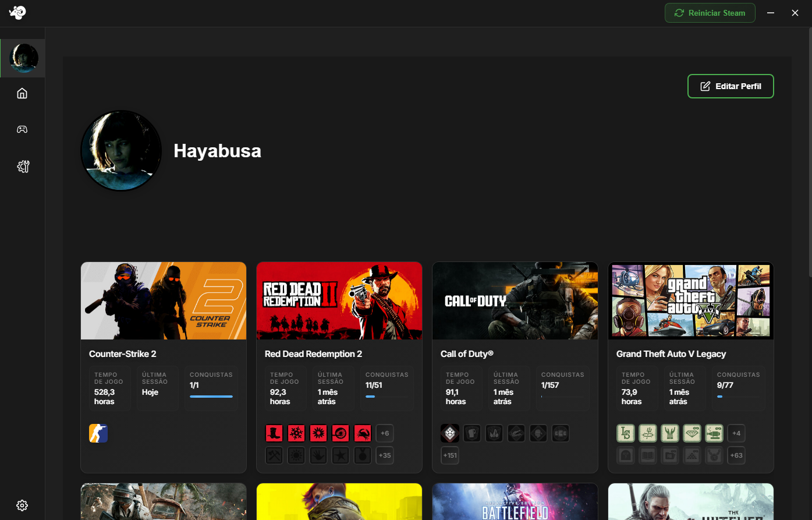Screen dimensions: 812x520
Task: Click the diamond achievement icon under GTA V Legacy
Action: [692, 433]
